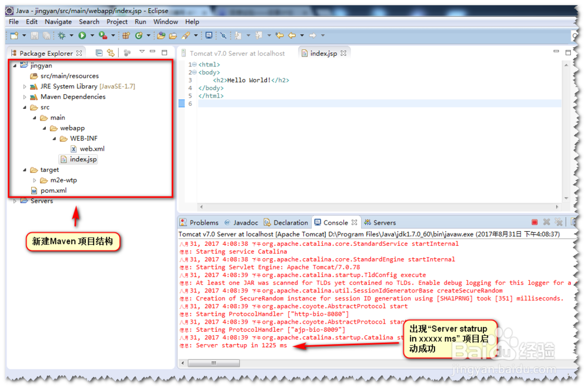
Task: Select index.jsp in Package Explorer tree
Action: pos(79,159)
